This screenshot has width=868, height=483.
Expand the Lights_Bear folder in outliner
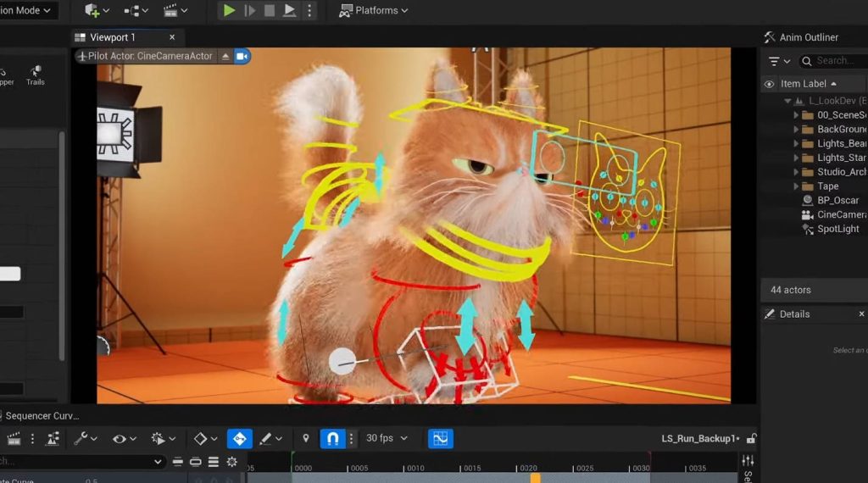tap(796, 144)
